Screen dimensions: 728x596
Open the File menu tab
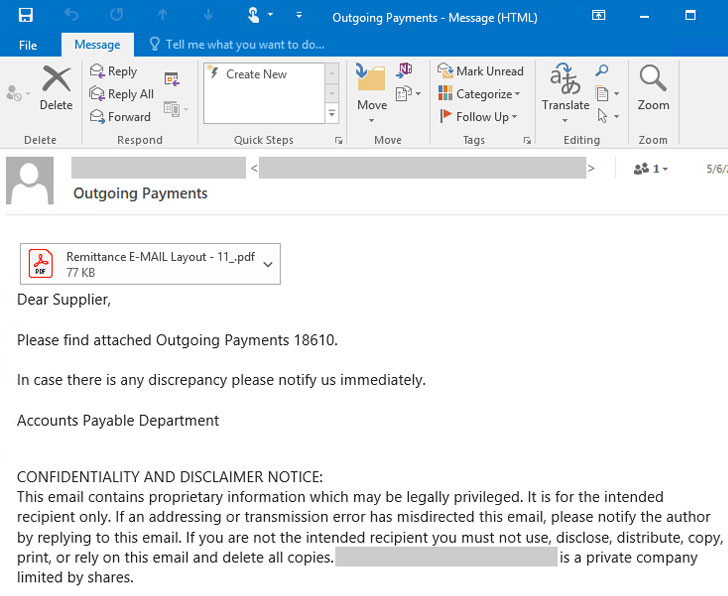[x=28, y=45]
